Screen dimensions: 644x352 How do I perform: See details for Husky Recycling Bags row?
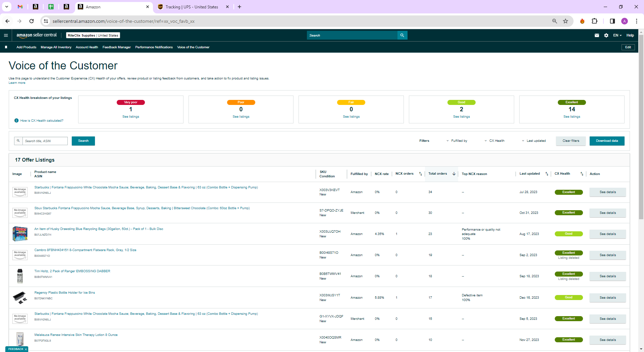tap(608, 234)
